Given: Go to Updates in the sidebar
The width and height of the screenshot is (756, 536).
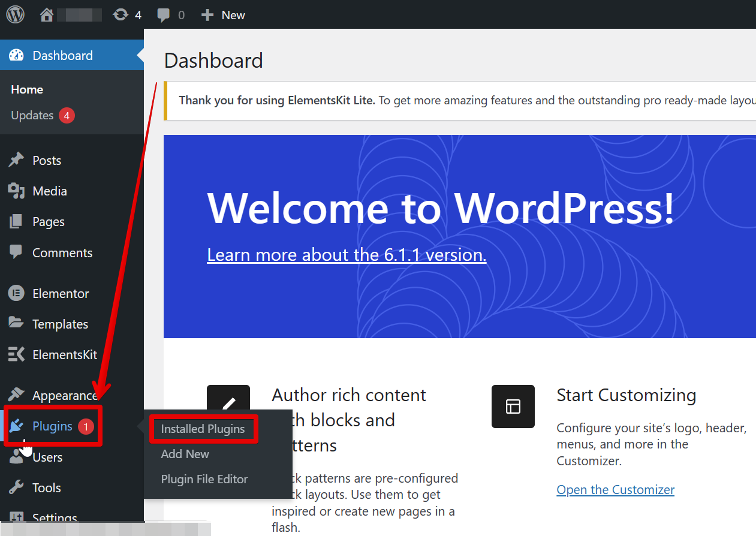Looking at the screenshot, I should [x=32, y=115].
